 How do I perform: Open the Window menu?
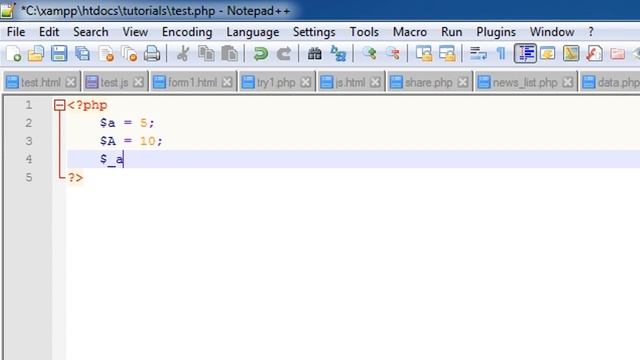[552, 32]
